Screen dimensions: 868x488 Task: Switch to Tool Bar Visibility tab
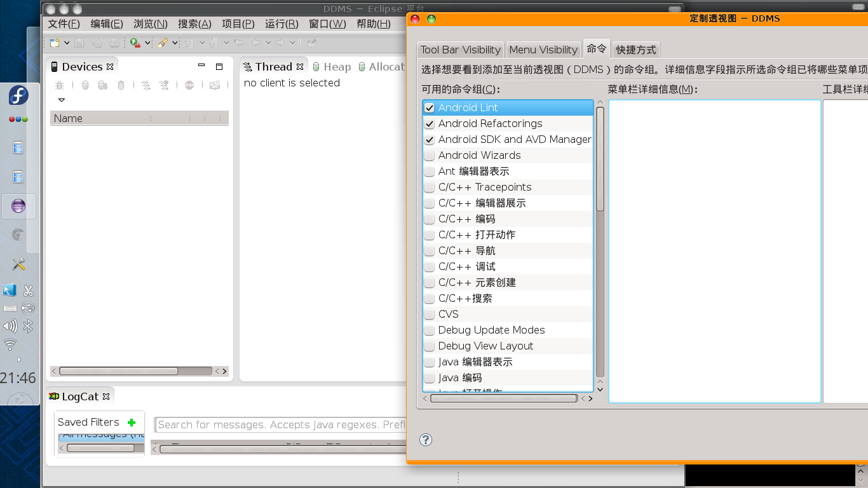pyautogui.click(x=461, y=50)
